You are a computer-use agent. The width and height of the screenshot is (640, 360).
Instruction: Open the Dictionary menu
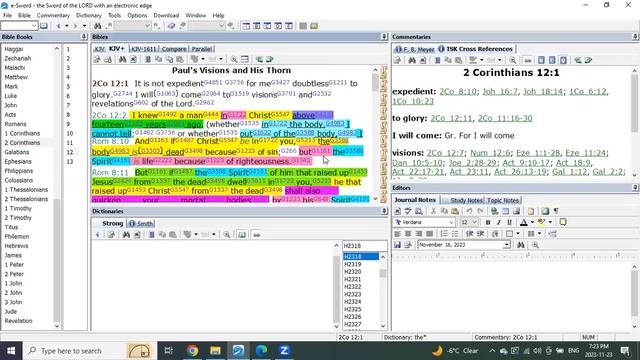click(89, 16)
